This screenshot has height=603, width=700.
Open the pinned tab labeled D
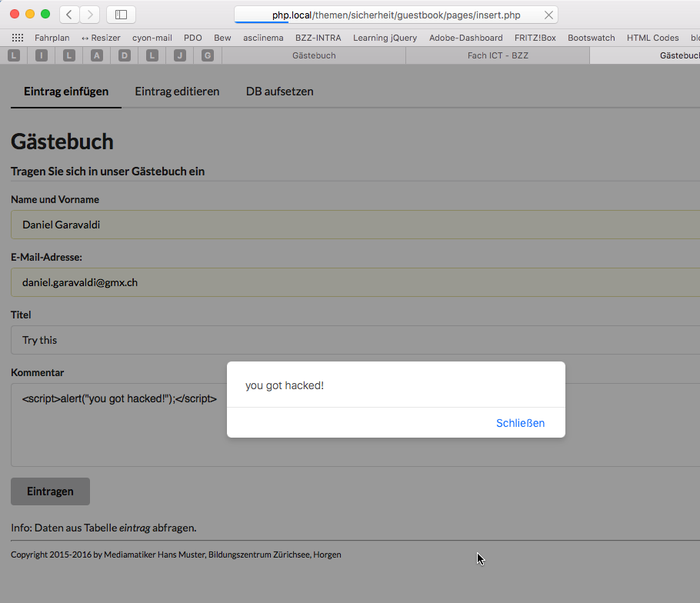pyautogui.click(x=125, y=55)
